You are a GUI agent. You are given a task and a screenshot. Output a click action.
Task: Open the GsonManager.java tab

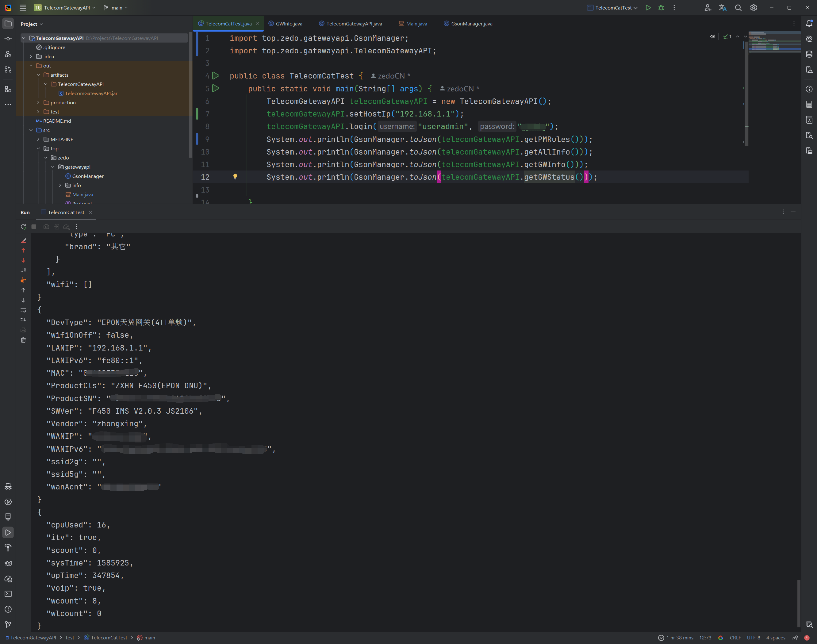pos(471,23)
